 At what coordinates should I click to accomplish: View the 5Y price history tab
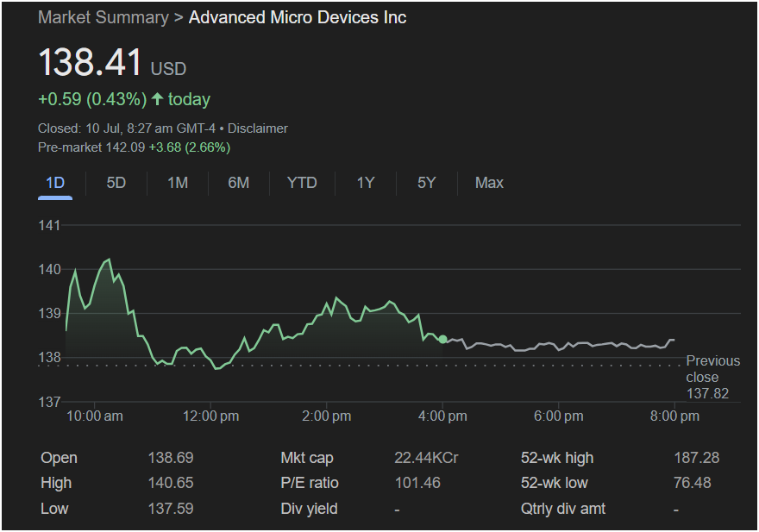pyautogui.click(x=426, y=183)
